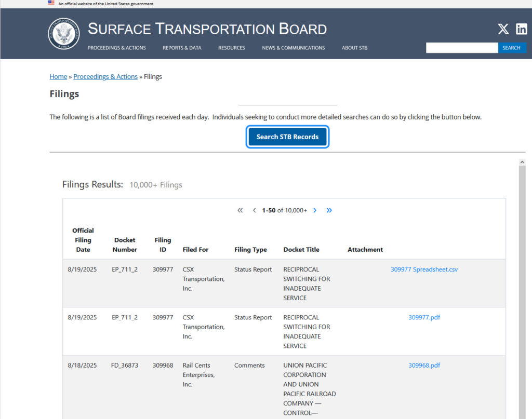The width and height of the screenshot is (532, 419).
Task: Expand News & Communications menu
Action: (x=293, y=48)
